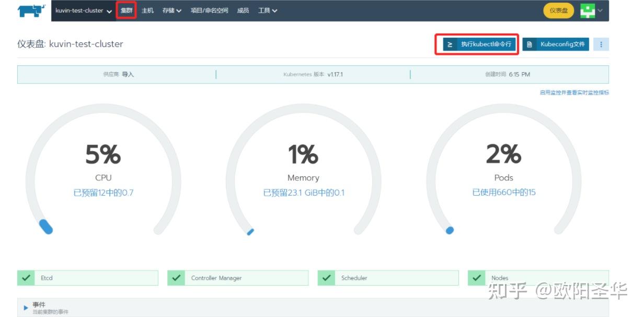Click the terminal prompt icon on kubectl button
The width and height of the screenshot is (644, 317).
(450, 44)
